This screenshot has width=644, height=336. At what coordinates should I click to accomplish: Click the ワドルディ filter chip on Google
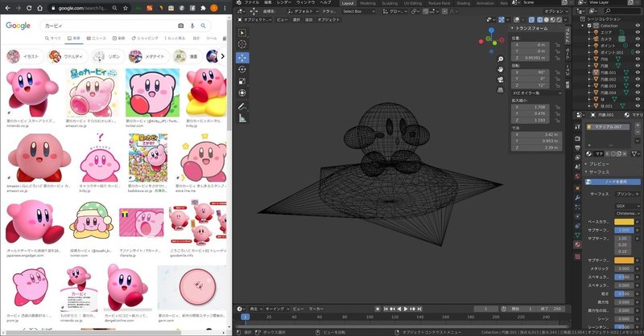click(x=66, y=56)
